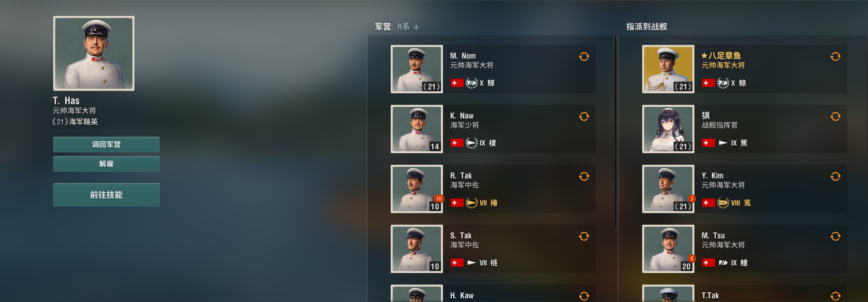The image size is (868, 302).
Task: Click the swap icon for Y. Kim
Action: 835,176
